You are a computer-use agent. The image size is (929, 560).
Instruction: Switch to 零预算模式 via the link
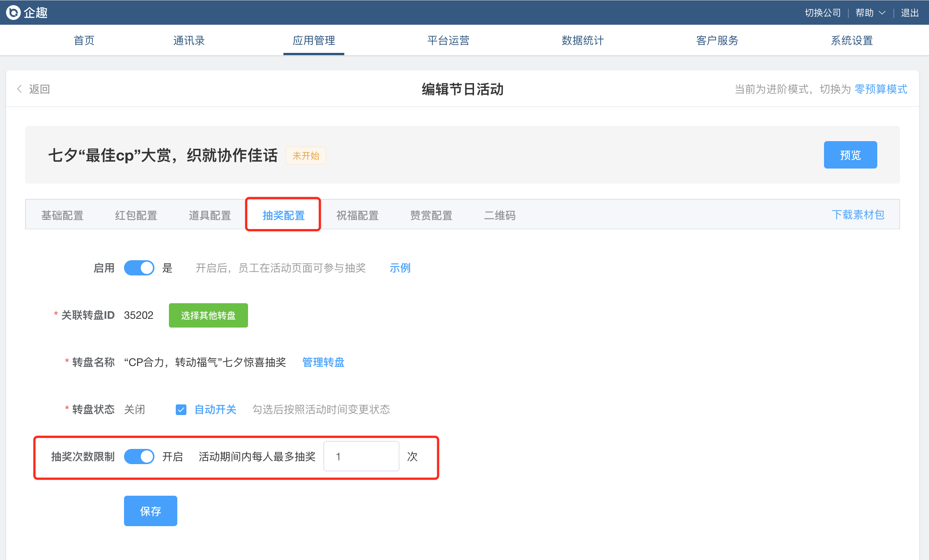pyautogui.click(x=880, y=89)
